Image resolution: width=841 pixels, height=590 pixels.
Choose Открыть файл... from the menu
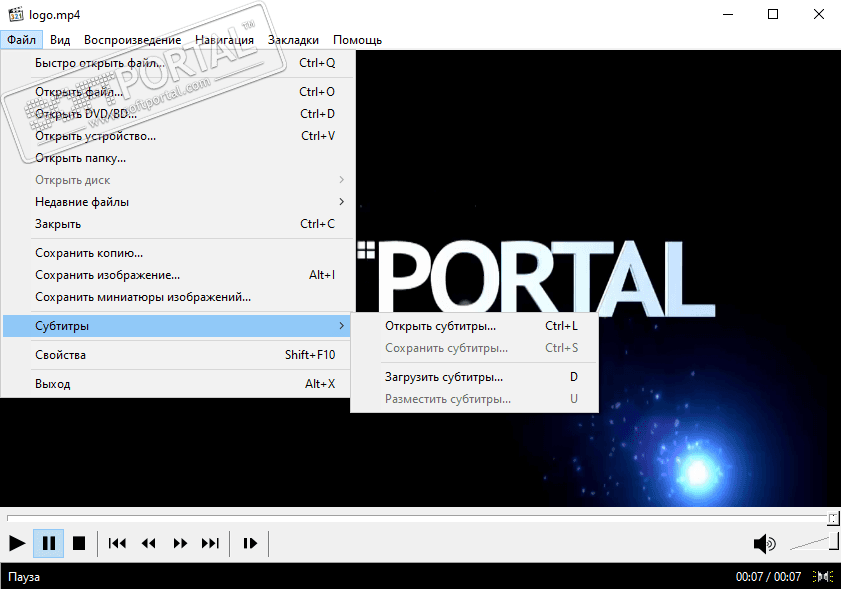(x=177, y=92)
